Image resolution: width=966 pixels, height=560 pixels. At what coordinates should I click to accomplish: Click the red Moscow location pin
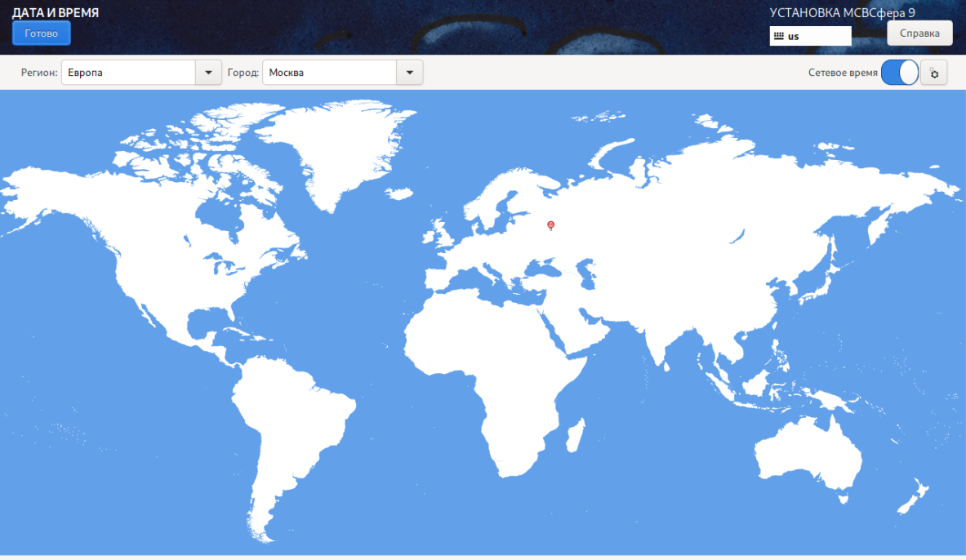pos(551,225)
